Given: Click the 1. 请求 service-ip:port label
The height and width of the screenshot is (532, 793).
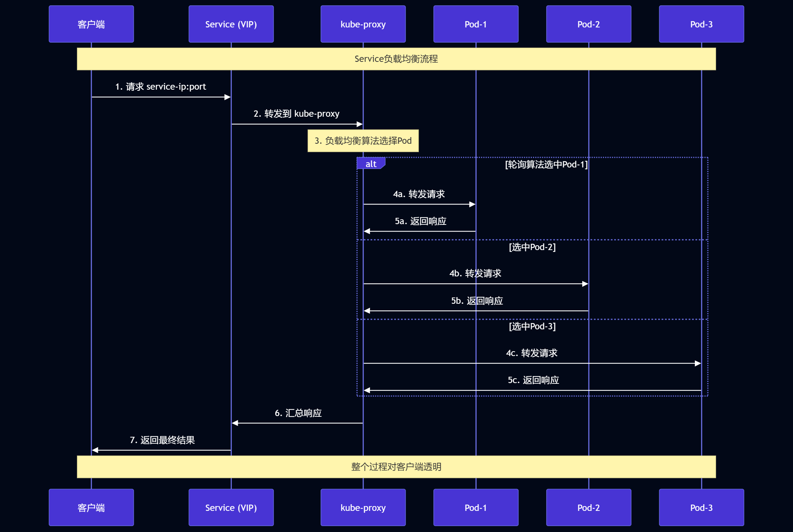Looking at the screenshot, I should pos(160,87).
